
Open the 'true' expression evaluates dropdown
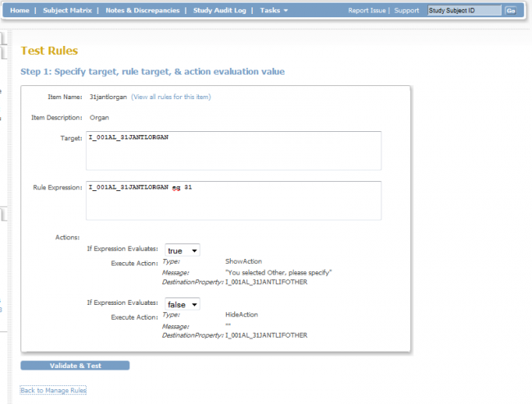(183, 250)
